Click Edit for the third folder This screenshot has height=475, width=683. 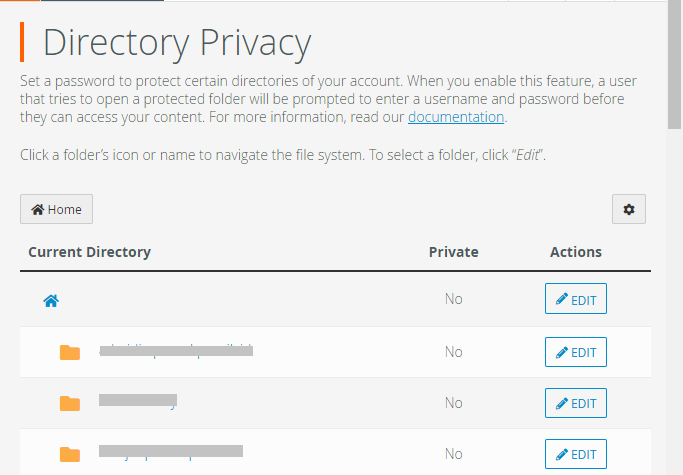point(575,454)
